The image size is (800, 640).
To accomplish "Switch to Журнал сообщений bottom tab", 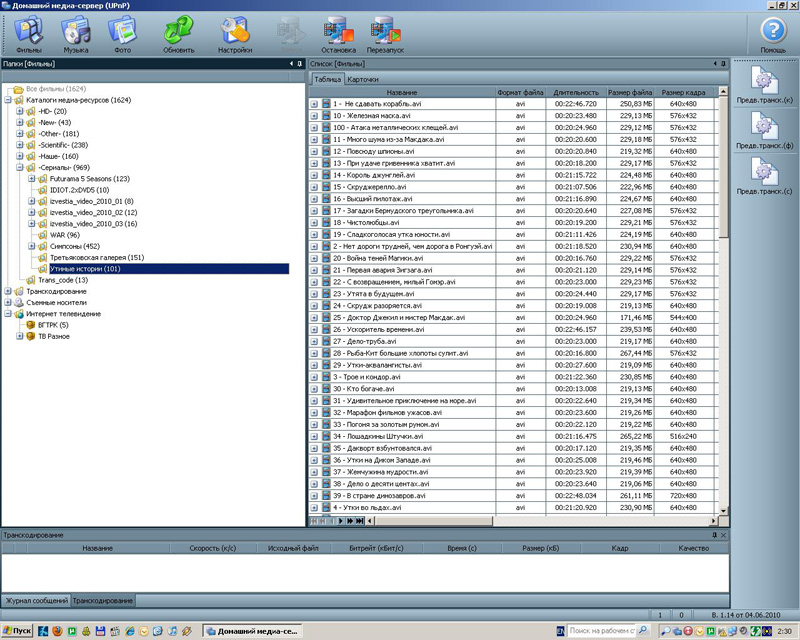I will (36, 600).
